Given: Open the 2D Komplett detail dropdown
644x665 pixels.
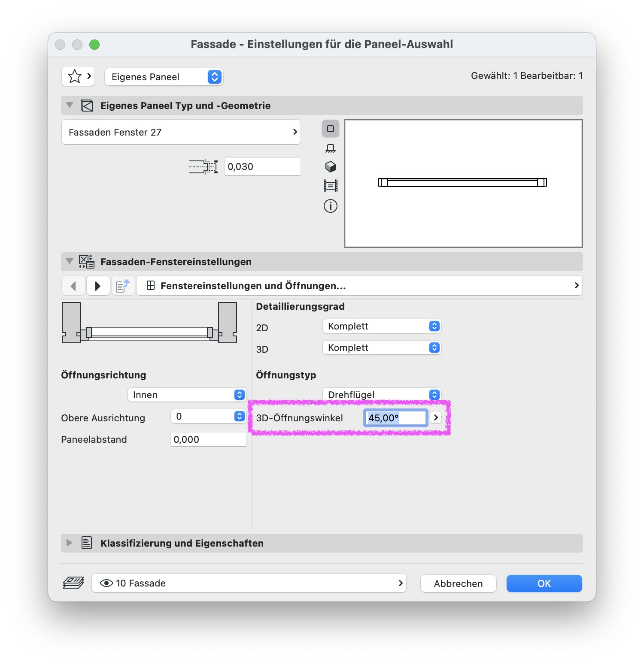Looking at the screenshot, I should point(382,326).
